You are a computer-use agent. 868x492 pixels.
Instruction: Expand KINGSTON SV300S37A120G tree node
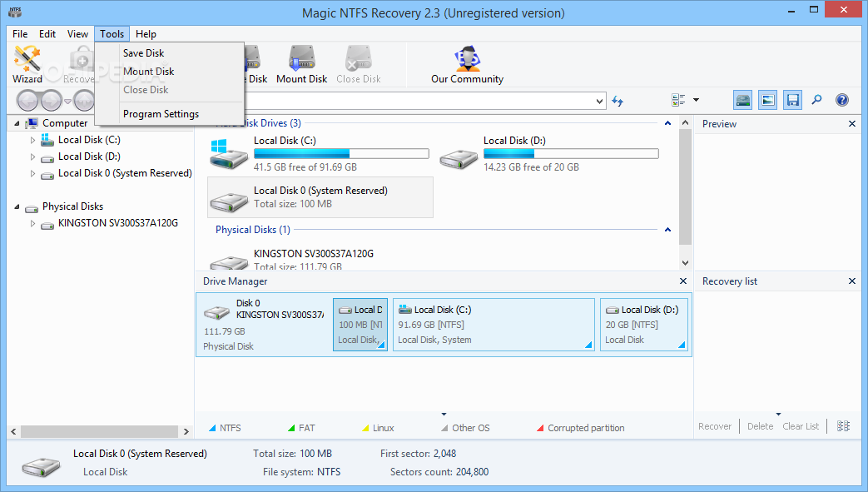pyautogui.click(x=32, y=223)
